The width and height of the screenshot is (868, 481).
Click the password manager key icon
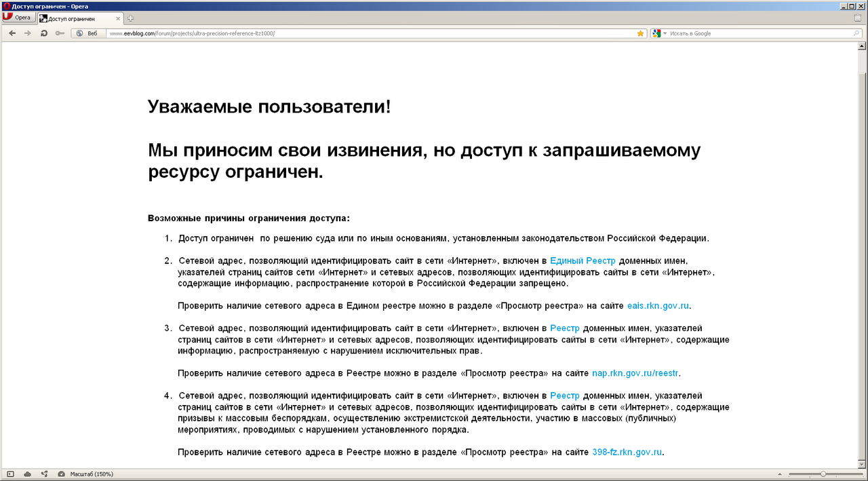tap(60, 33)
